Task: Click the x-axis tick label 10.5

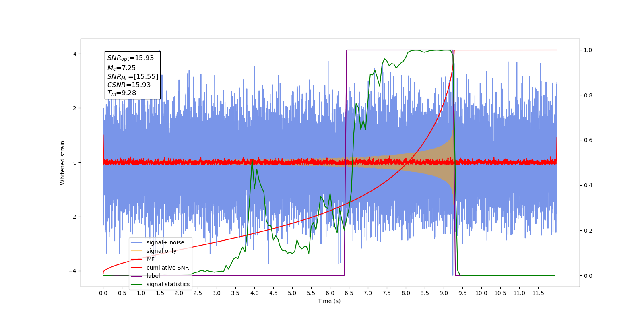Action: coord(500,293)
